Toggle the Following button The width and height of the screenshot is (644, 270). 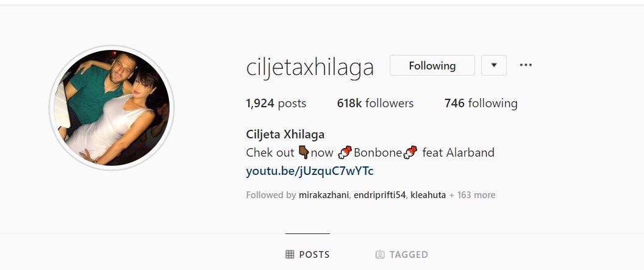(432, 65)
